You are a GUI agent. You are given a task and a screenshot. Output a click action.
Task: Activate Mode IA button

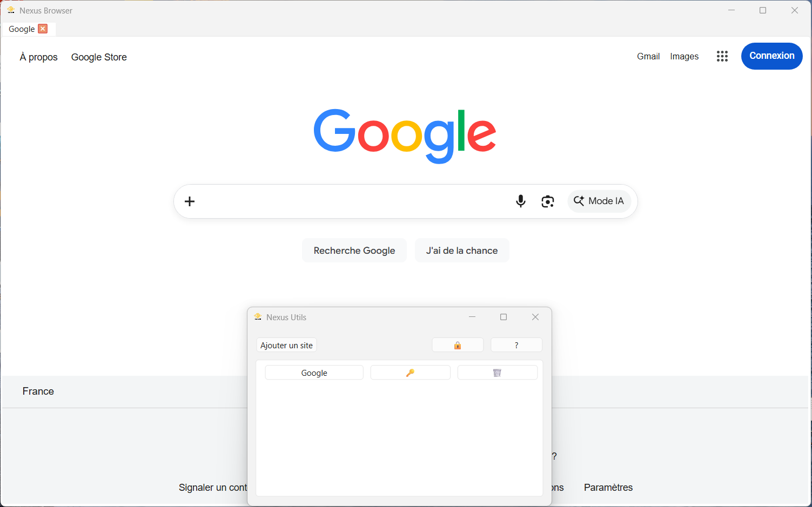[599, 201]
